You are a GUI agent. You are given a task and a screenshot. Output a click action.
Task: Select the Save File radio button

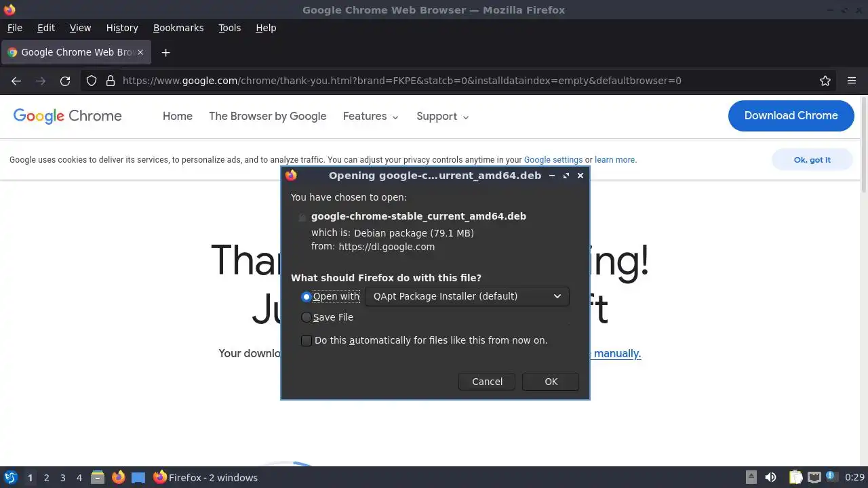(x=307, y=317)
